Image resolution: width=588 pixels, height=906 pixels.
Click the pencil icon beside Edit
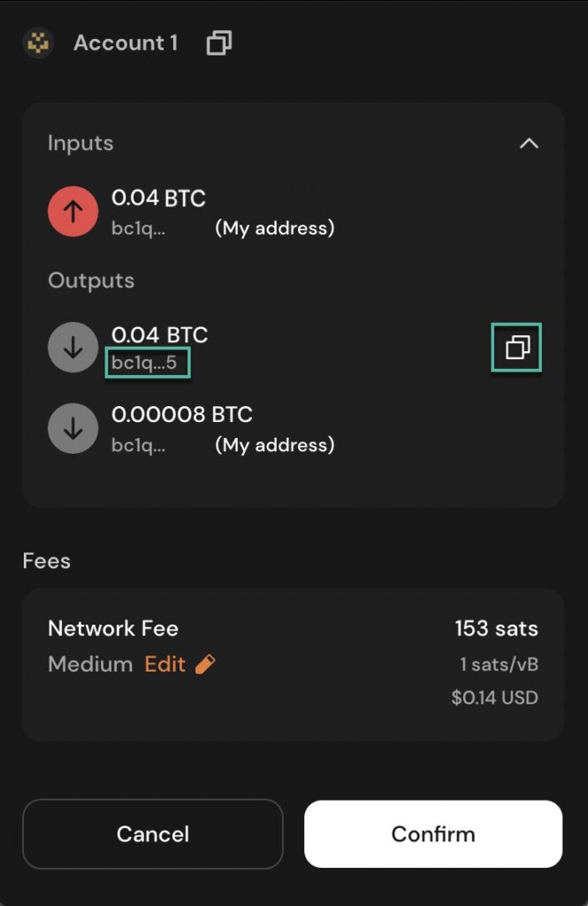(205, 664)
